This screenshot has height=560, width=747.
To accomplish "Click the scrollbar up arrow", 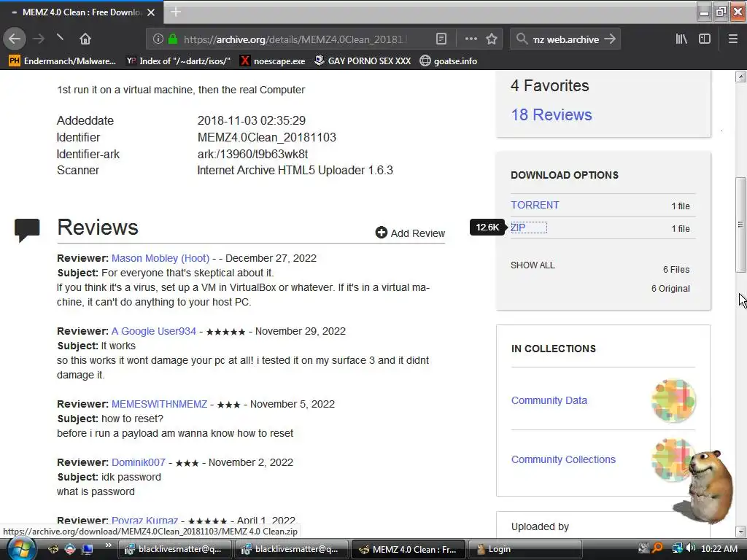I will click(740, 76).
